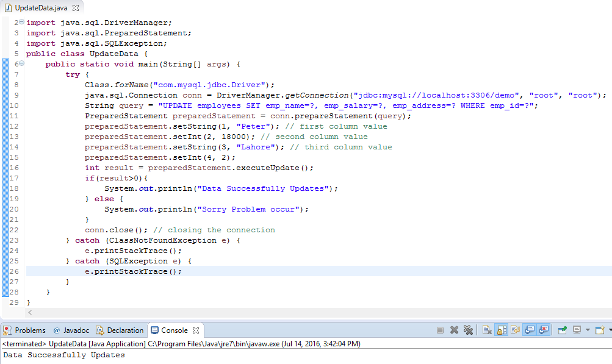Click the Display Selected Console icon
Image resolution: width=612 pixels, height=364 pixels.
(x=578, y=330)
